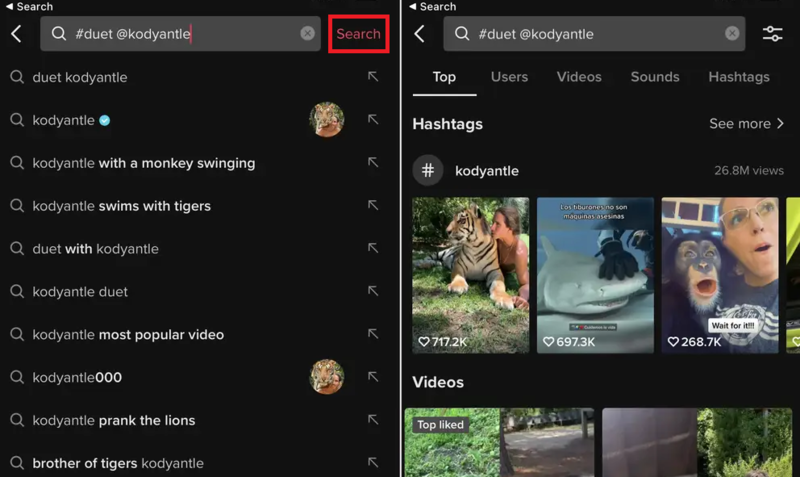This screenshot has height=477, width=800.
Task: Select verified kodyantle suggestion
Action: pos(71,120)
